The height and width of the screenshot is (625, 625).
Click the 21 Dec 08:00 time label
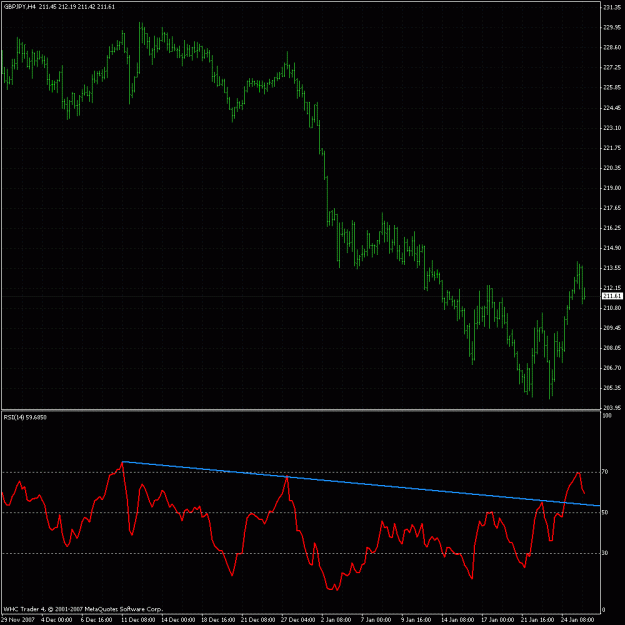pos(258,620)
